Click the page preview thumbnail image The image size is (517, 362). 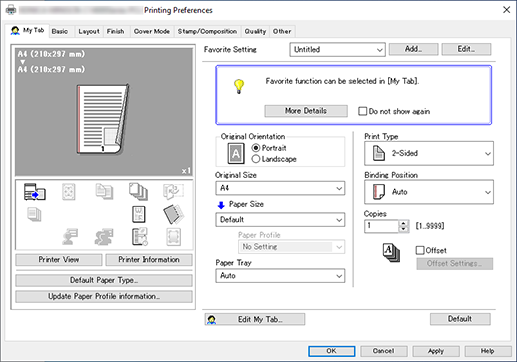tap(103, 119)
